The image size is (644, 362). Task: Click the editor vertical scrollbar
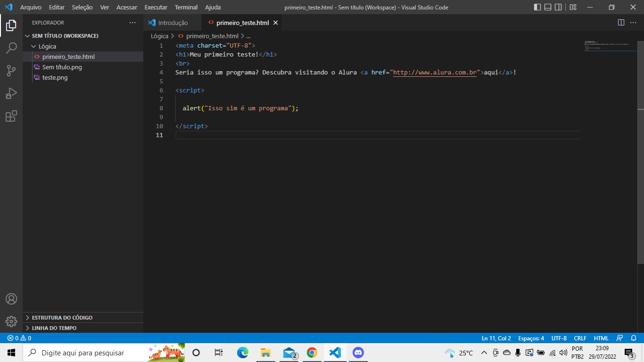click(641, 152)
